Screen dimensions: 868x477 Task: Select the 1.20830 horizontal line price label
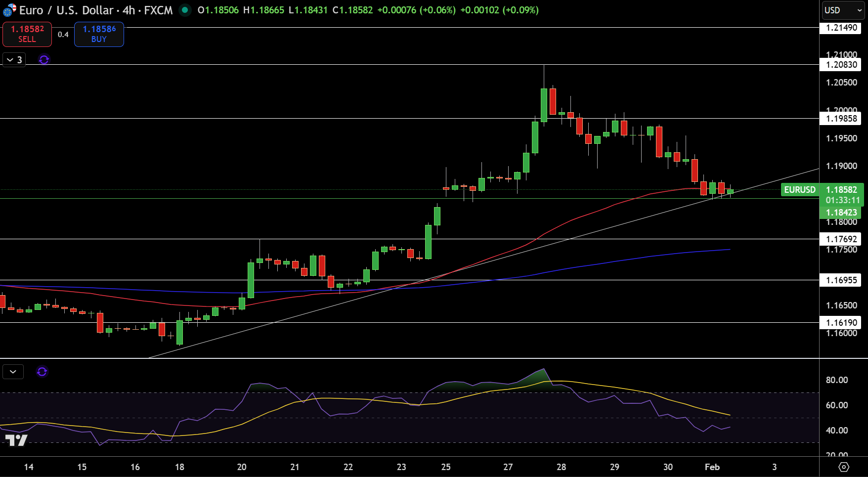click(x=840, y=65)
